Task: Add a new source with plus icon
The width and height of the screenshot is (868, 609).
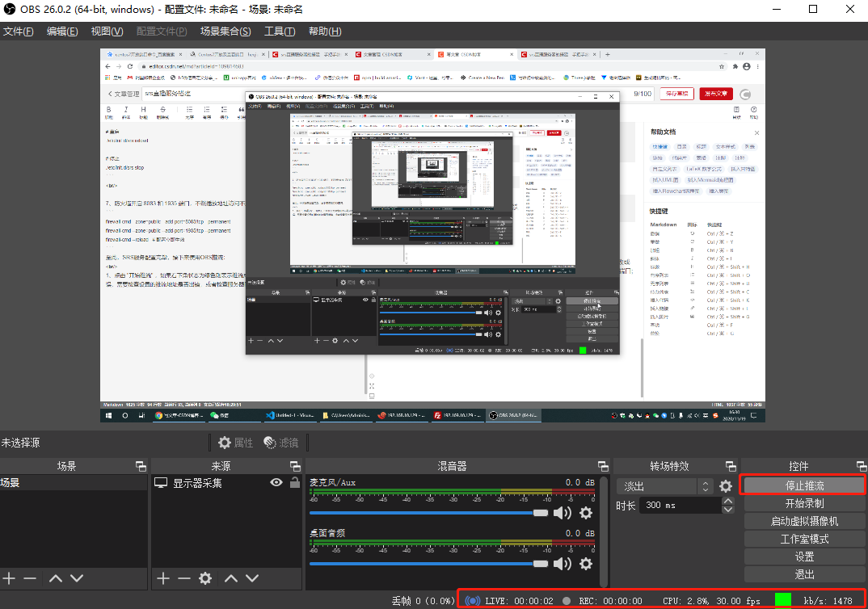Action: coord(162,578)
